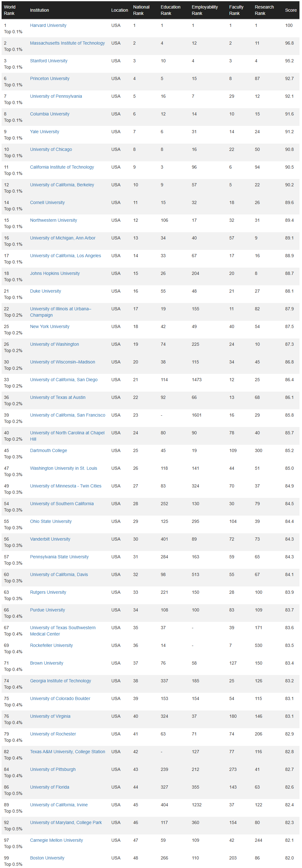Open the Boston University link
The width and height of the screenshot is (302, 868).
[x=47, y=858]
